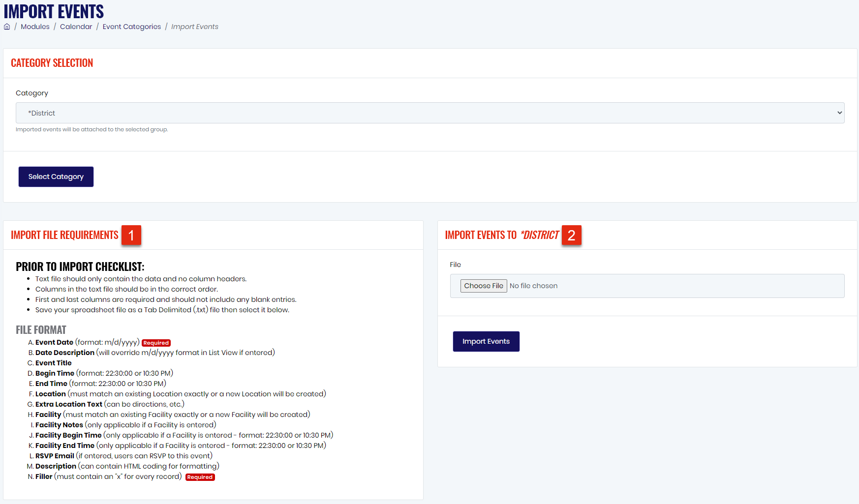Click the Event Date format line

87,342
